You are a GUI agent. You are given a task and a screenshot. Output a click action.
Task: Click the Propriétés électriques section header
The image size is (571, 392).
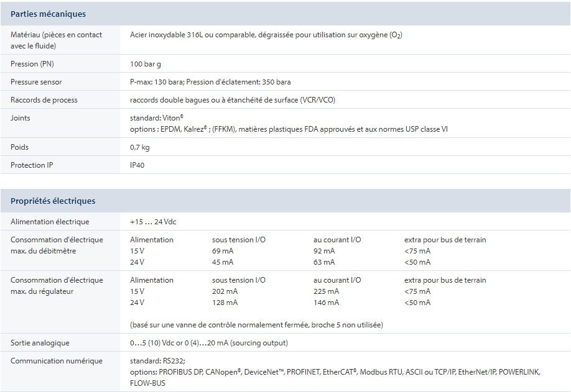[53, 201]
